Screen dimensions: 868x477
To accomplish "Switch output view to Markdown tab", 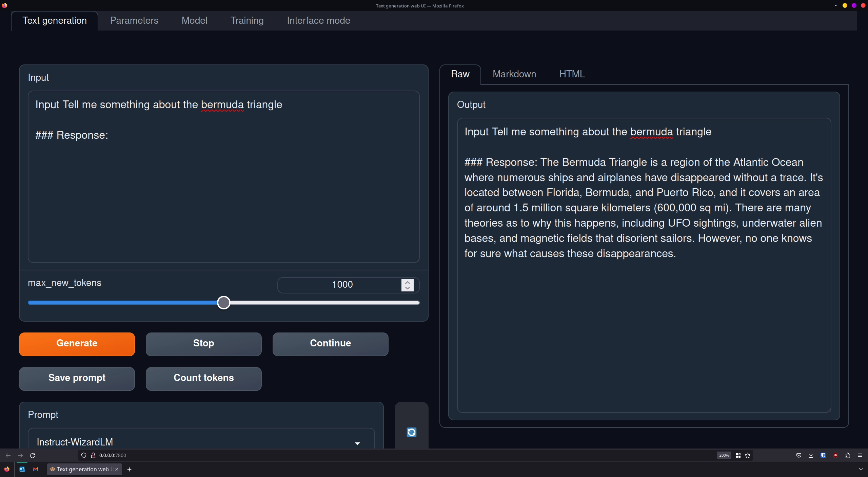I will 514,74.
